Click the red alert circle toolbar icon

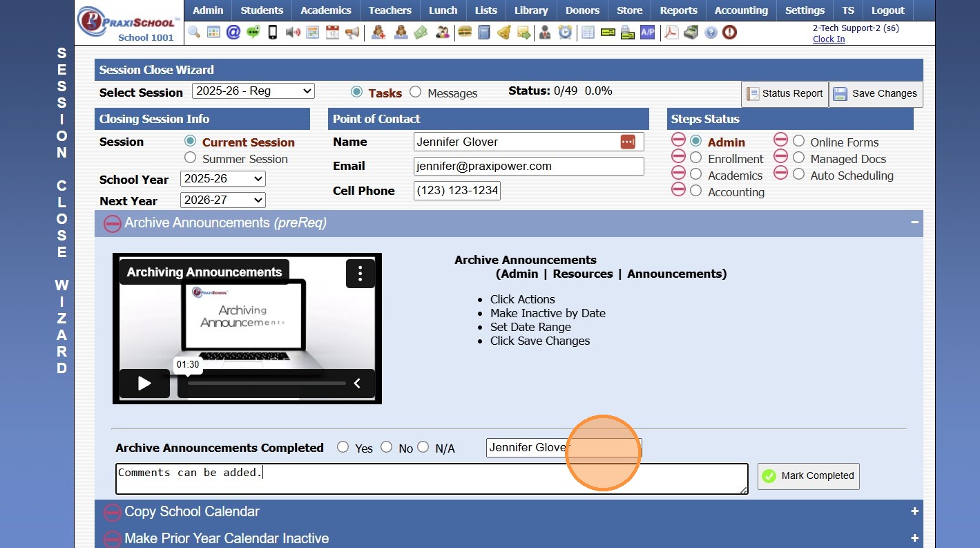729,32
